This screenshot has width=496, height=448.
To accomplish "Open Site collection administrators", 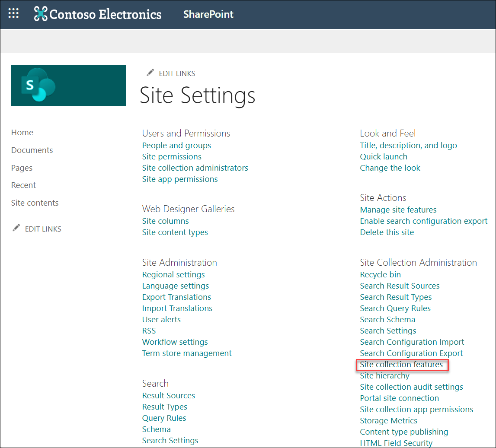I will pos(195,168).
